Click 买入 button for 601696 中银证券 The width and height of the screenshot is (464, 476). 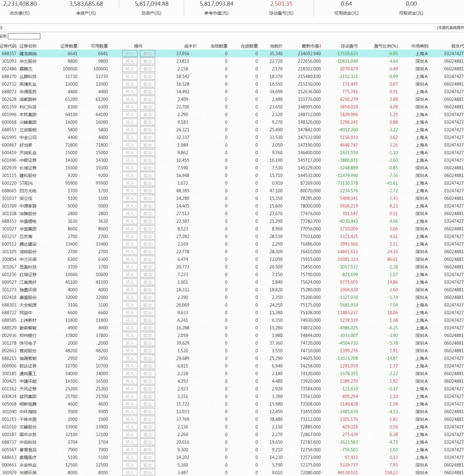[130, 160]
